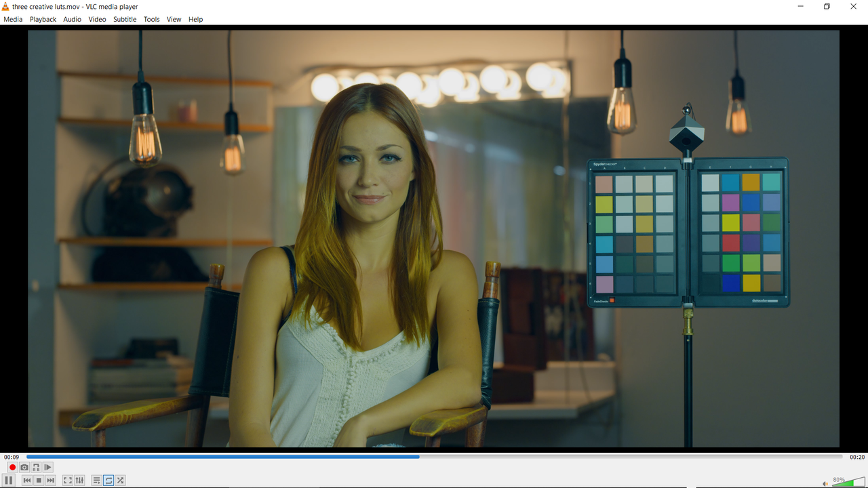Click the elapsed time 00:09 label

pos(12,457)
